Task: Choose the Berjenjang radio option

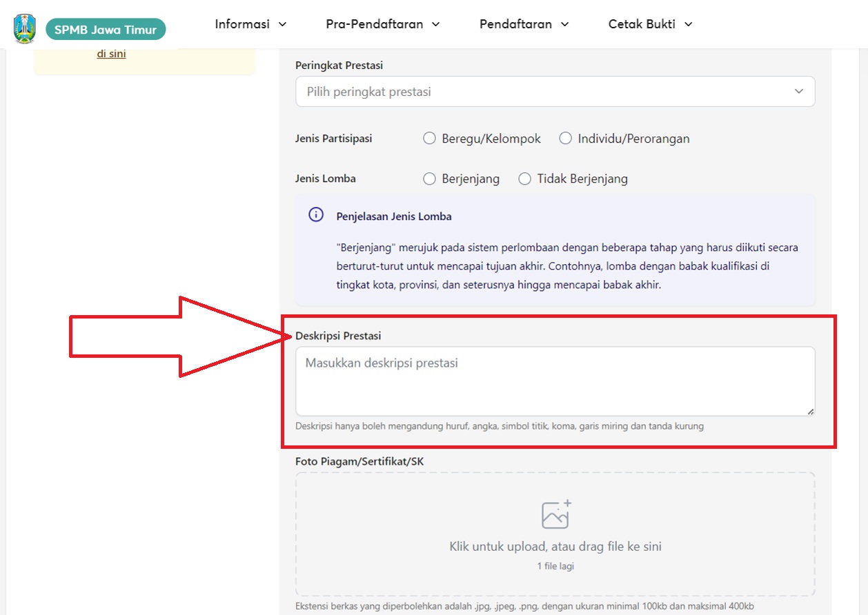Action: coord(429,179)
